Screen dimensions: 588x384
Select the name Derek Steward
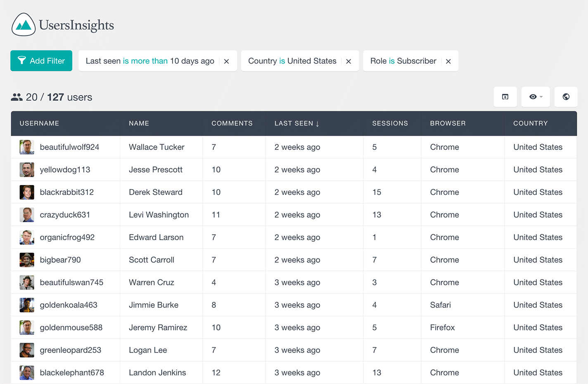tap(156, 192)
